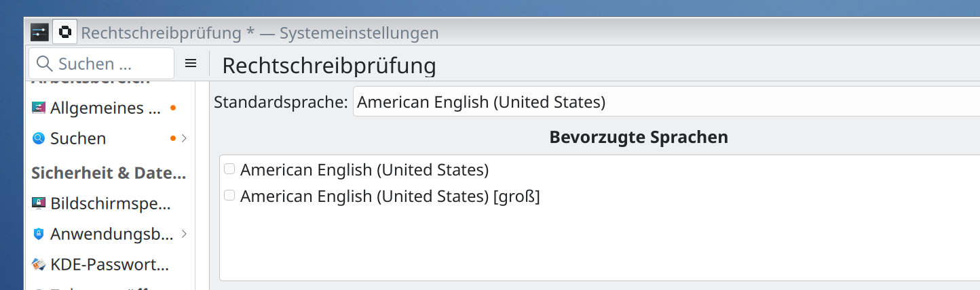Enable American English (United States) checkbox
Screen dimensions: 980x290
pyautogui.click(x=229, y=169)
